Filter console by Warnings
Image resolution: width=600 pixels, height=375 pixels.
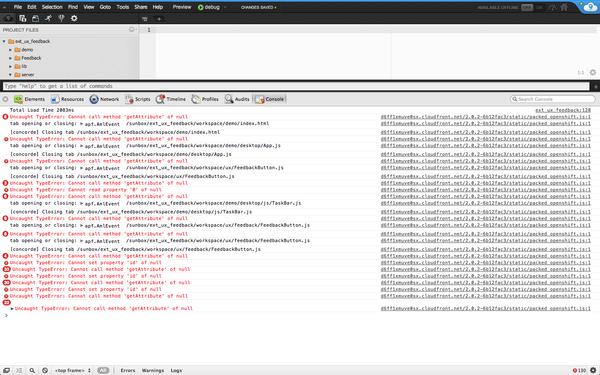[153, 370]
